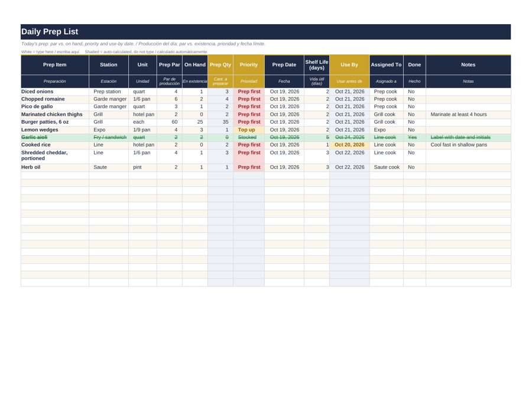This screenshot has width=532, height=411.
Task: Select the shaded auto-calculated legend text
Action: click(146, 52)
